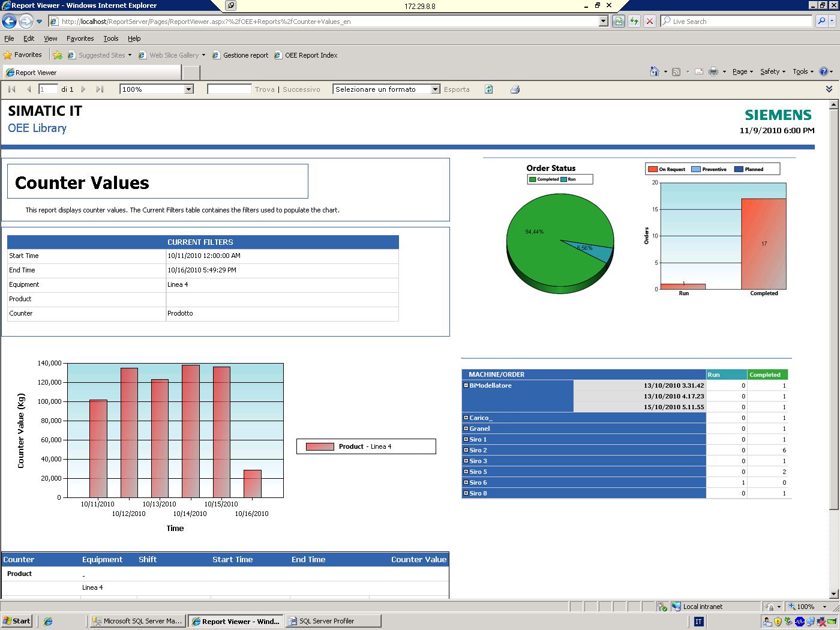Screen dimensions: 840x630
Task: Print the report using the toolbar printer icon
Action: (x=515, y=89)
